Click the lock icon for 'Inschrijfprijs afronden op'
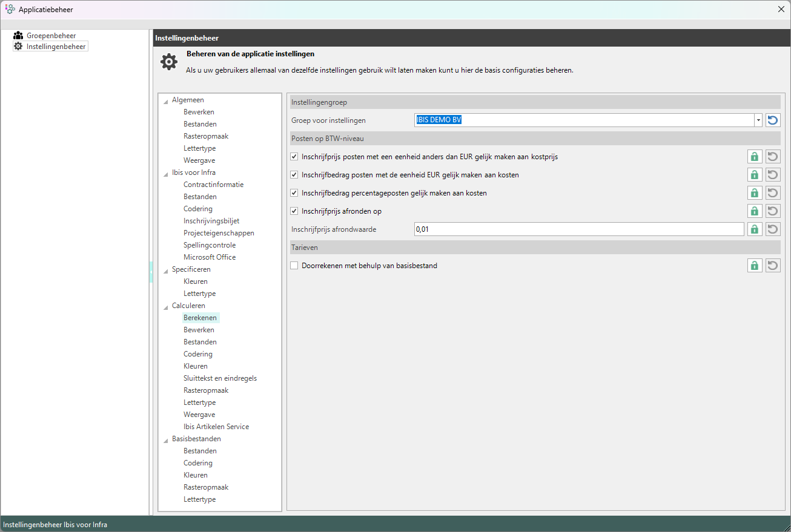The image size is (791, 532). pos(754,211)
